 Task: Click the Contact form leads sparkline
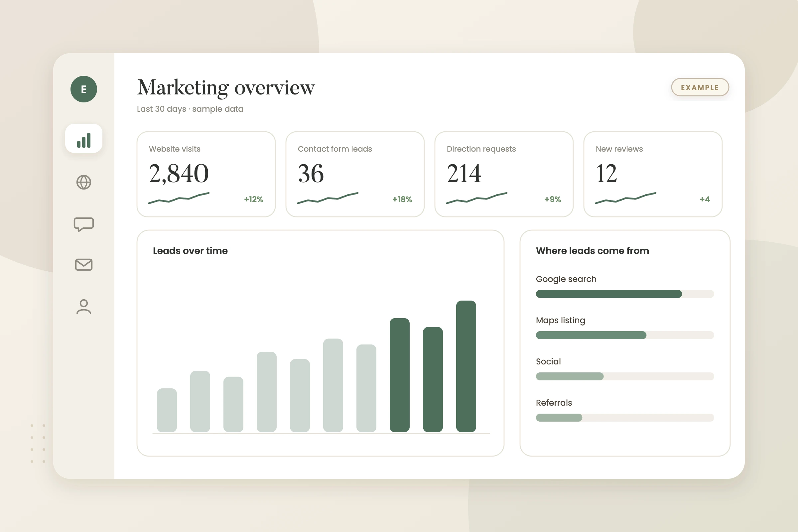pyautogui.click(x=328, y=198)
